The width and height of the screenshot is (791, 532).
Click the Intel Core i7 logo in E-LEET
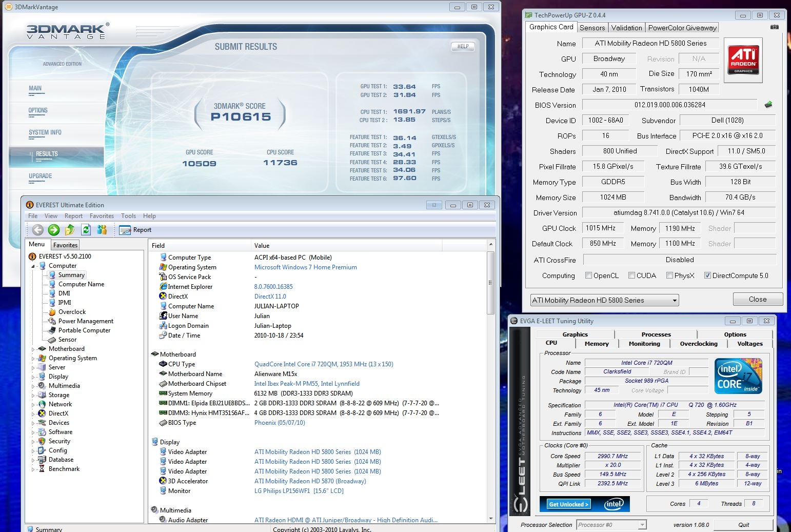(738, 376)
